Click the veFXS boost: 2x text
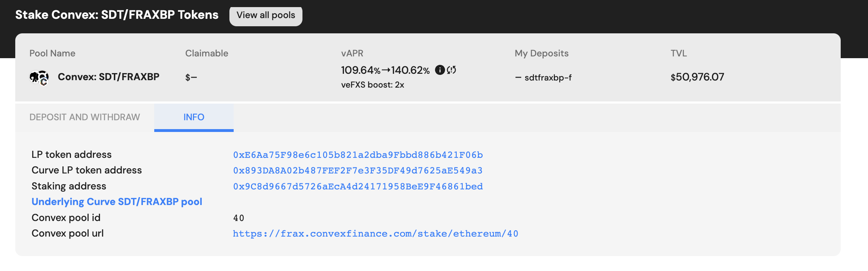Image resolution: width=868 pixels, height=271 pixels. tap(372, 85)
